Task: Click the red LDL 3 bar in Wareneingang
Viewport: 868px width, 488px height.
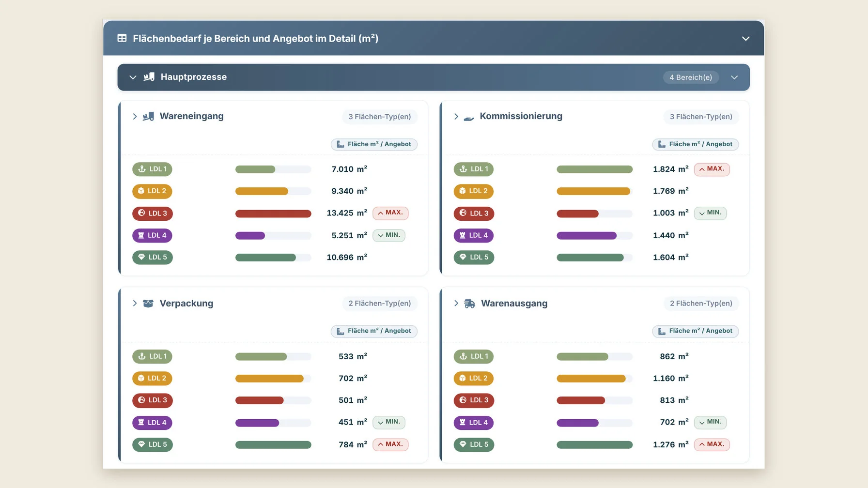Action: pyautogui.click(x=273, y=213)
